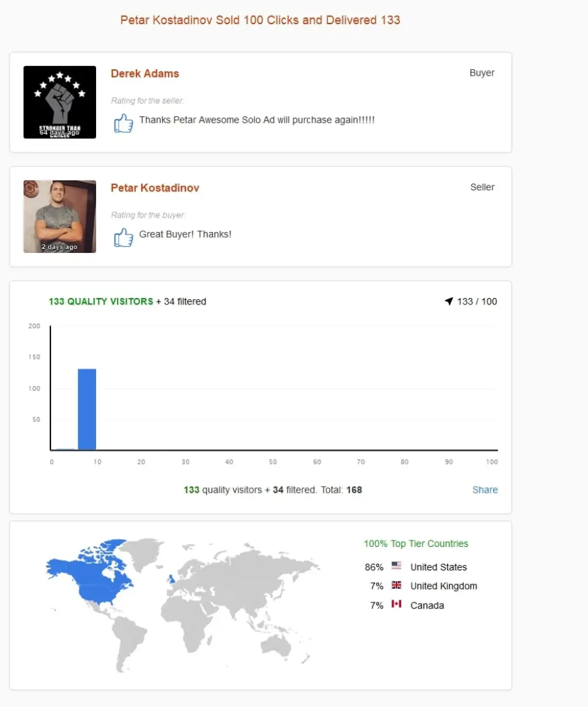This screenshot has height=707, width=588.
Task: Click the '100% Top Tier Countries' label
Action: [x=416, y=544]
